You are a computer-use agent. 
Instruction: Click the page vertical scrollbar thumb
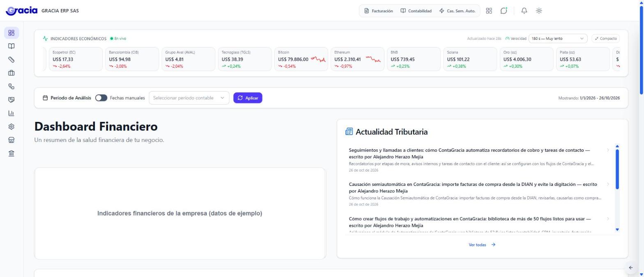point(641,50)
